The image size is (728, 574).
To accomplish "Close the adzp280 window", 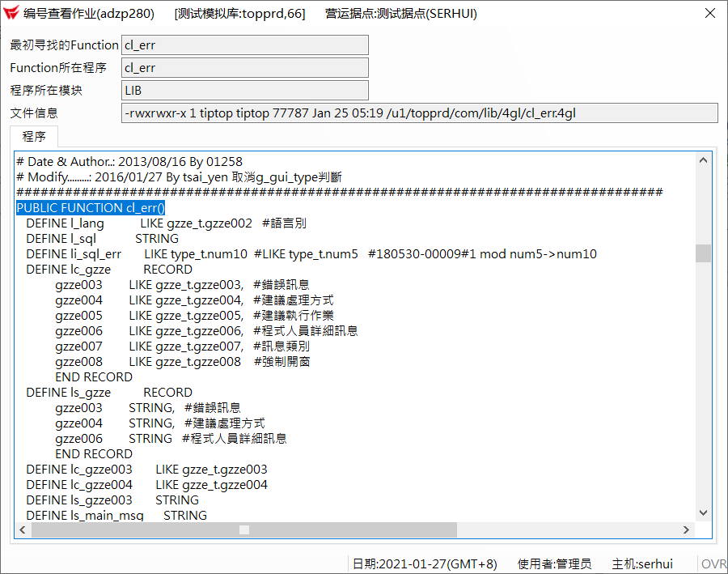I will click(x=710, y=13).
